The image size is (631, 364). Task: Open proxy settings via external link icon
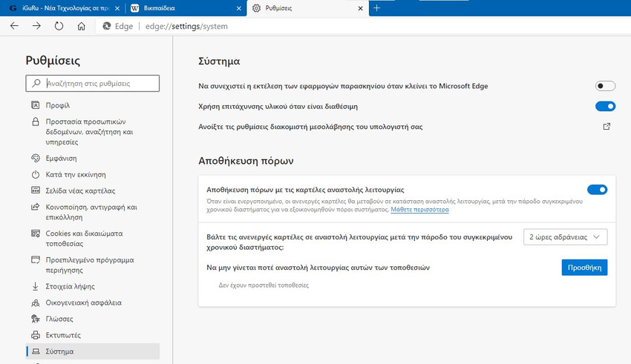point(607,127)
